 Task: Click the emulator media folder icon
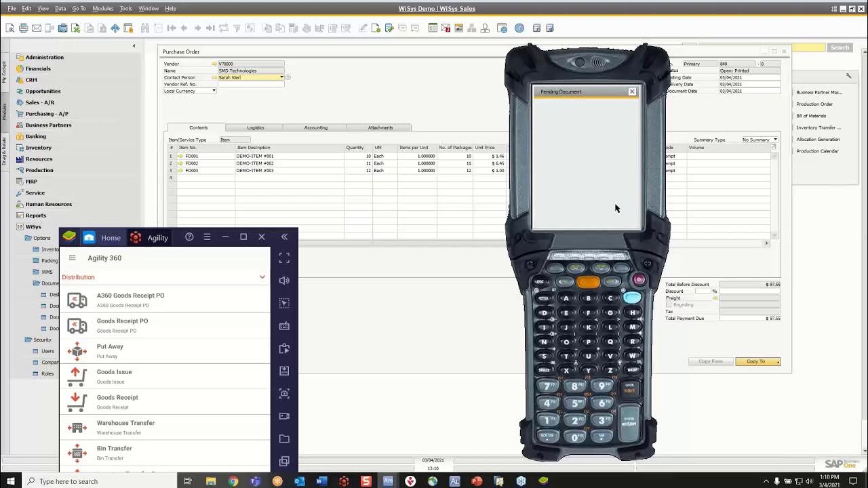pyautogui.click(x=284, y=439)
